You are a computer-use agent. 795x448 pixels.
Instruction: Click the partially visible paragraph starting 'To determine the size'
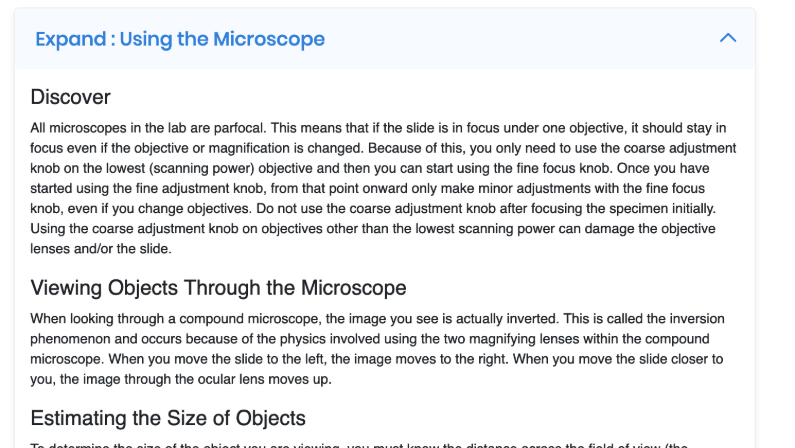[359, 445]
